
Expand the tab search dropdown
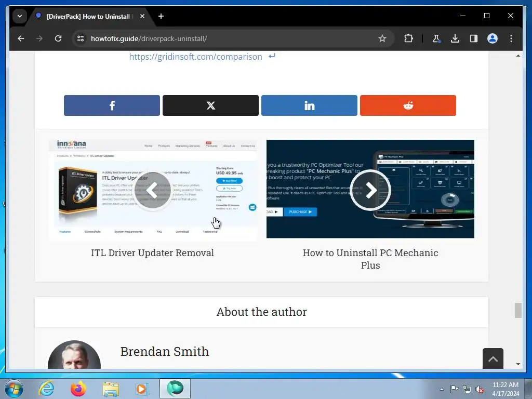click(20, 16)
